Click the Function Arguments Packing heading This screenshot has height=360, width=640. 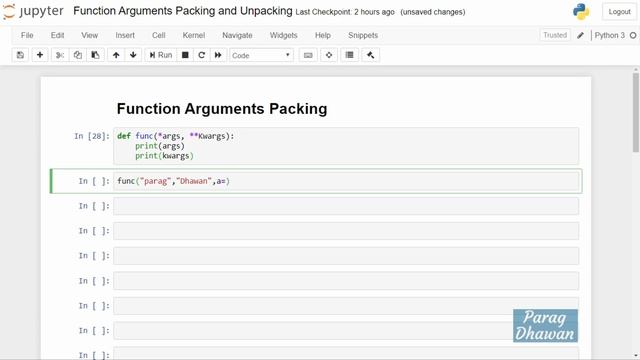(x=222, y=109)
